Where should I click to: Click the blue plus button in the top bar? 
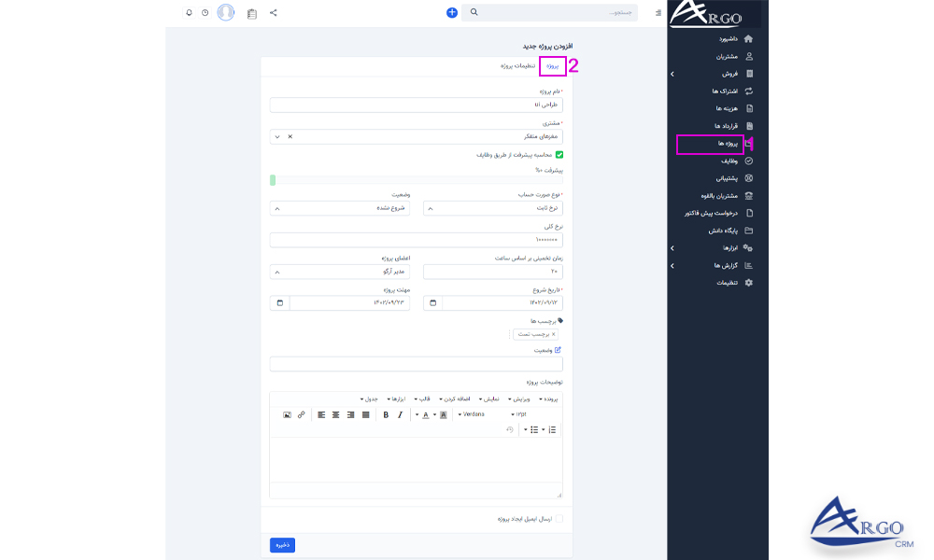click(x=451, y=12)
